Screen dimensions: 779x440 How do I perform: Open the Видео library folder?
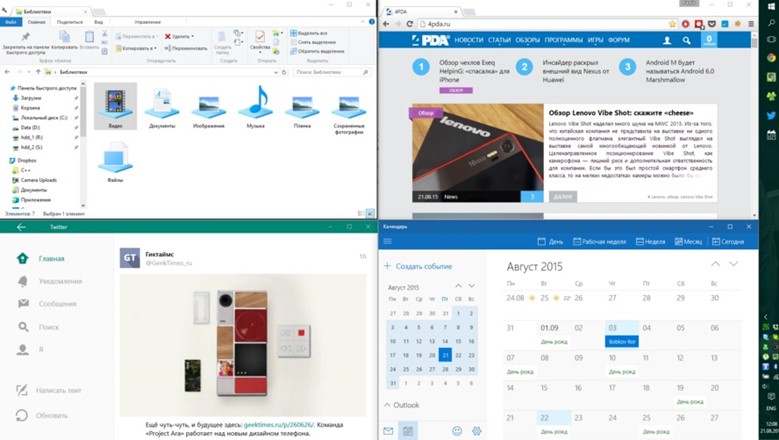pyautogui.click(x=115, y=106)
